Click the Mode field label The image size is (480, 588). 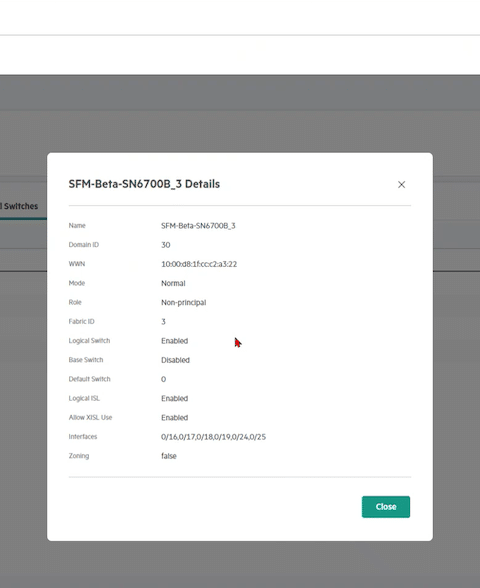click(x=76, y=283)
